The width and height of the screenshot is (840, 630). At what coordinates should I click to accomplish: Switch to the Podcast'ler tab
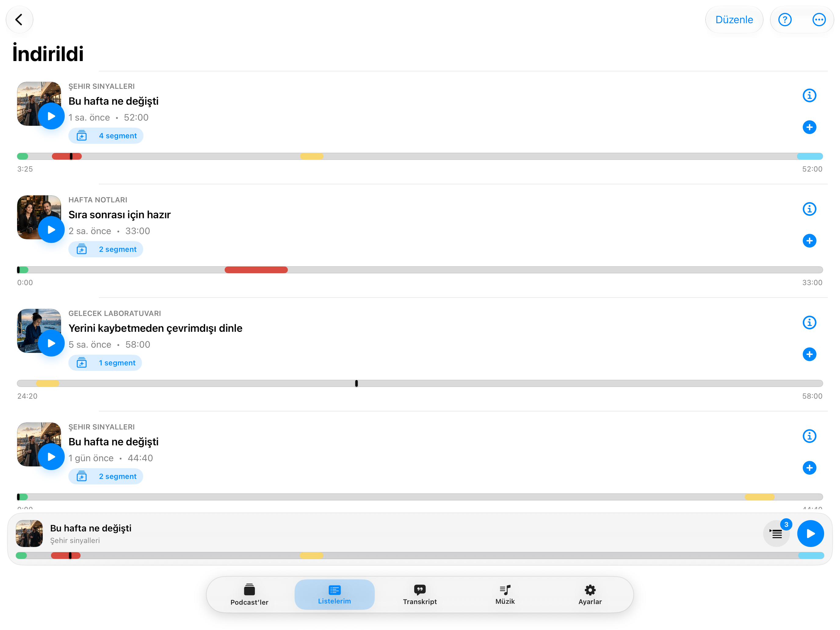(249, 595)
